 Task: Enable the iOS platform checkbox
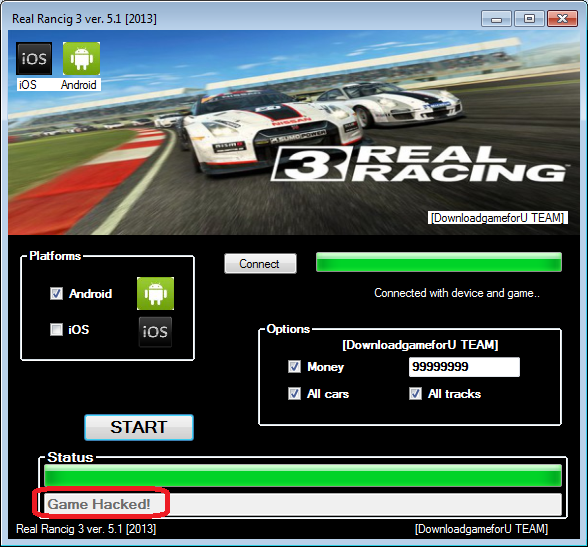click(57, 330)
